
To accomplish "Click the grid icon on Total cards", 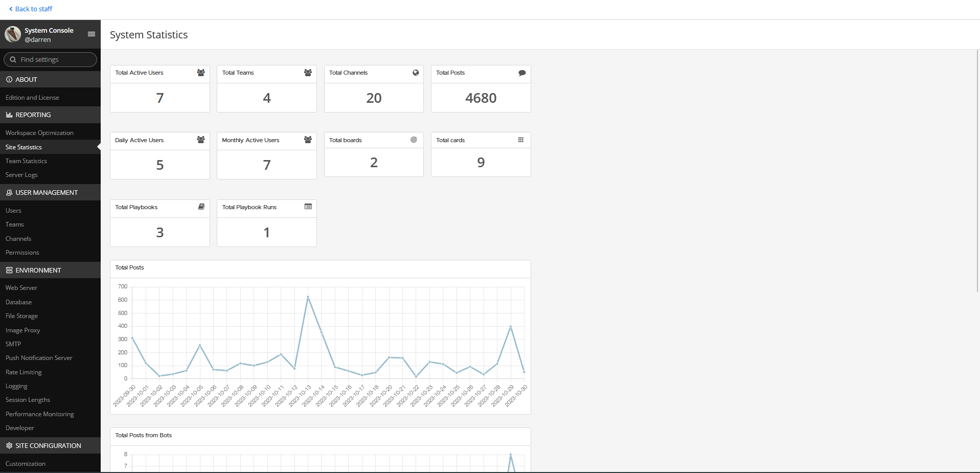I will point(520,140).
